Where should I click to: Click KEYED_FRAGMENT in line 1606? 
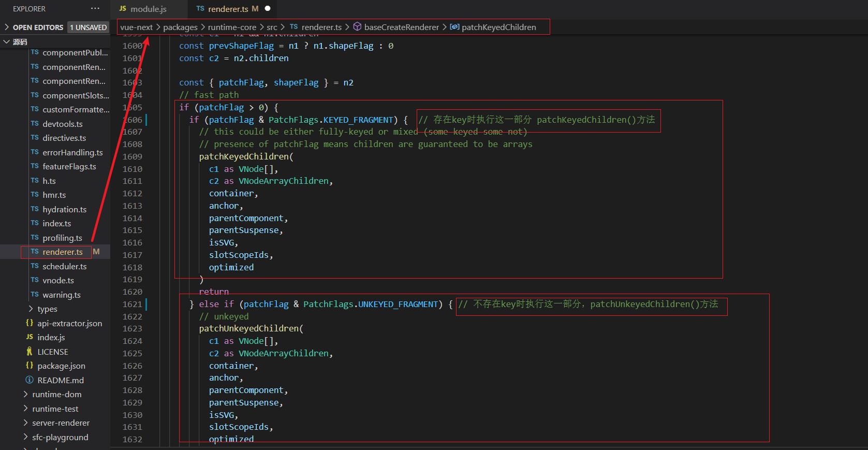(358, 120)
